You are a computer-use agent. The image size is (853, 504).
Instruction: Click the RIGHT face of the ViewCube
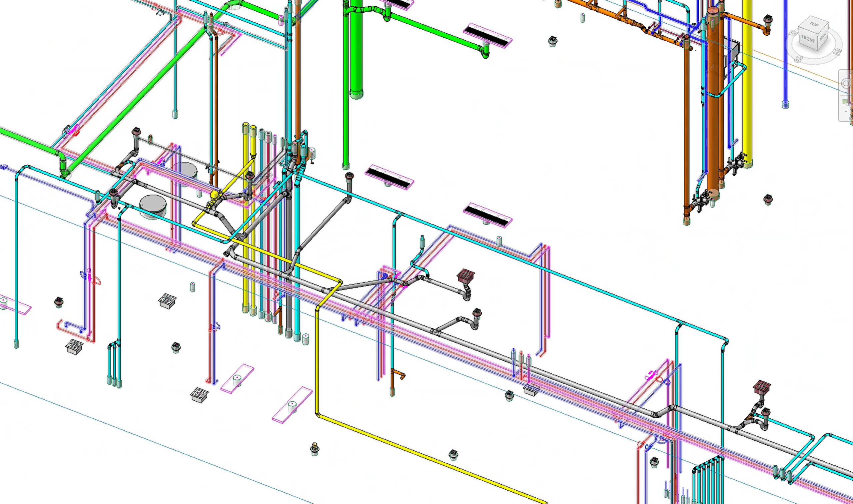click(x=823, y=37)
